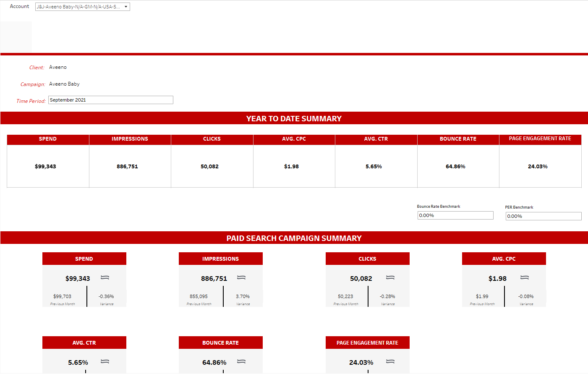
Task: Click the Bounce Rate Benchmark input
Action: pyautogui.click(x=455, y=215)
